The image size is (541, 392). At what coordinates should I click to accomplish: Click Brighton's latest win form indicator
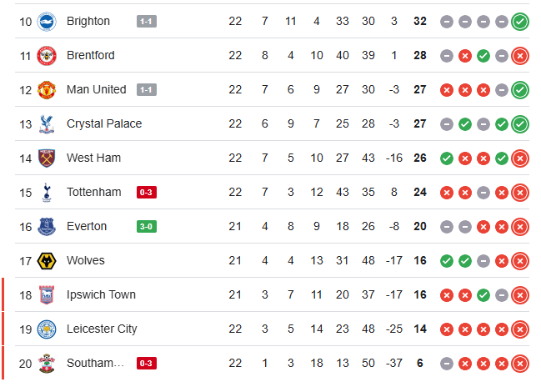[520, 21]
